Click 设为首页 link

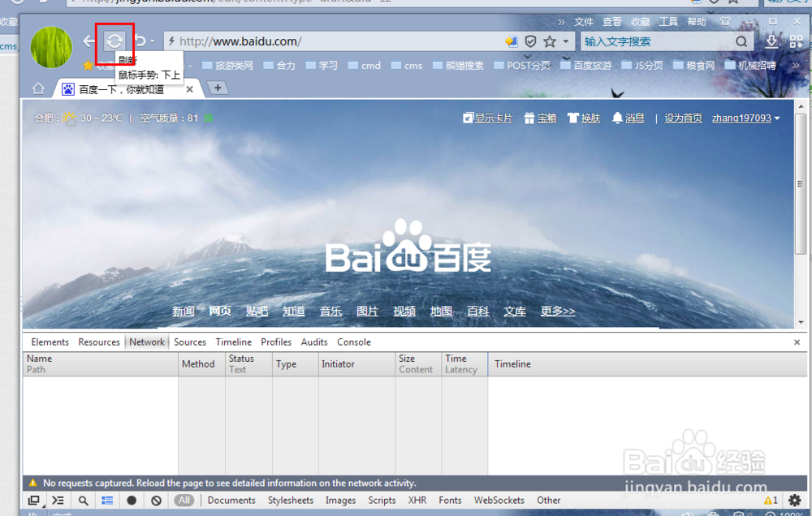click(683, 118)
